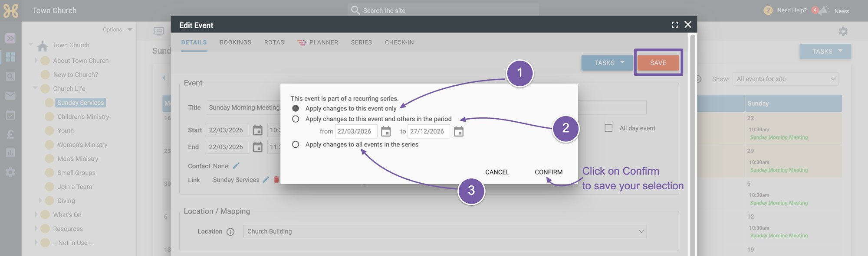Open the All events for site dropdown

tap(786, 79)
